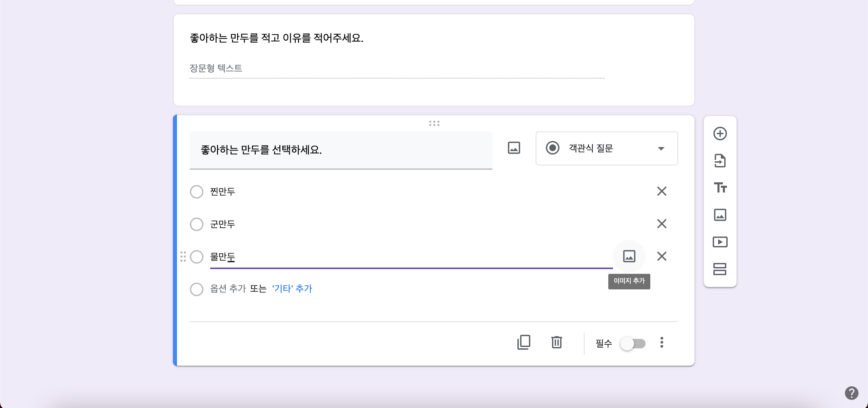The image size is (868, 408).
Task: Click image icon next to question title
Action: [x=514, y=148]
